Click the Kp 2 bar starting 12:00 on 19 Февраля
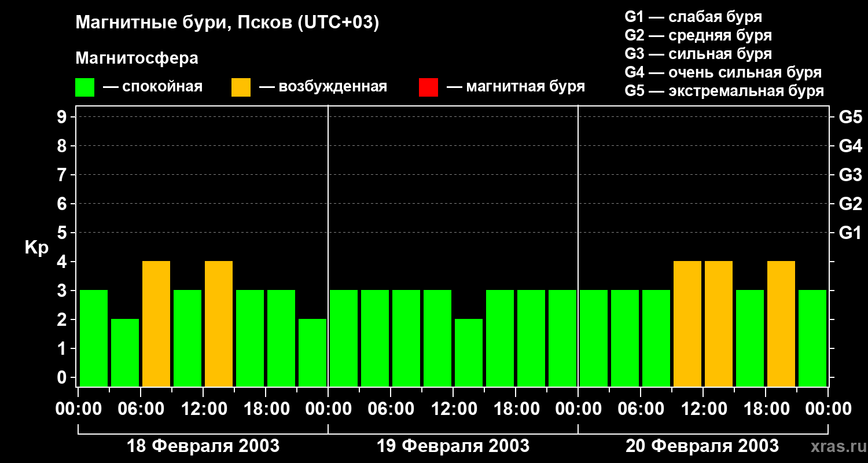This screenshot has width=868, height=463. pyautogui.click(x=469, y=352)
